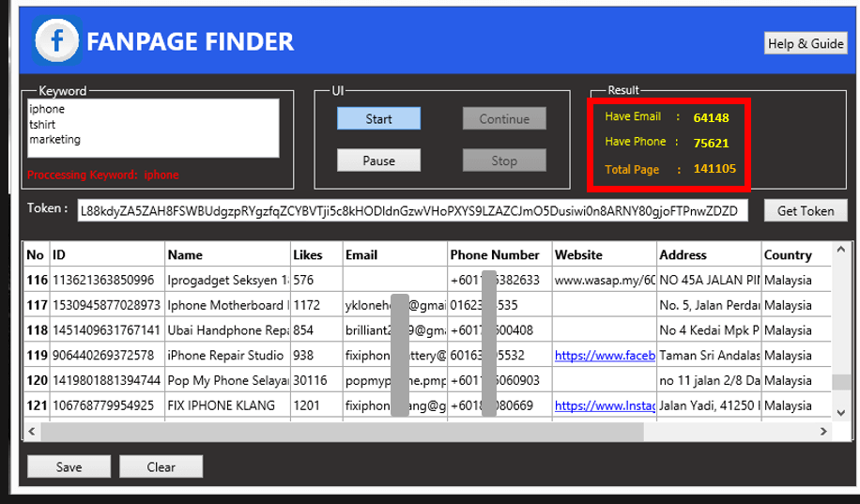Click the horizontal scrollbar thumb
The width and height of the screenshot is (860, 504).
tap(342, 432)
